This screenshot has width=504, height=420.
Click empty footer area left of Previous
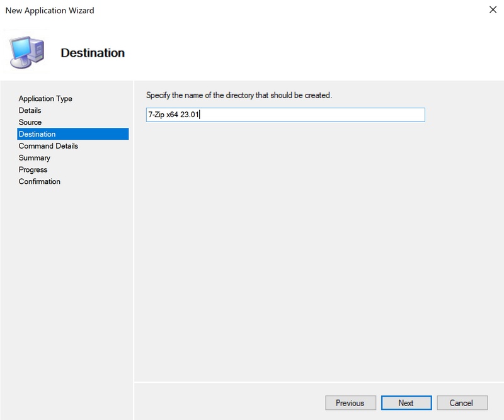227,403
